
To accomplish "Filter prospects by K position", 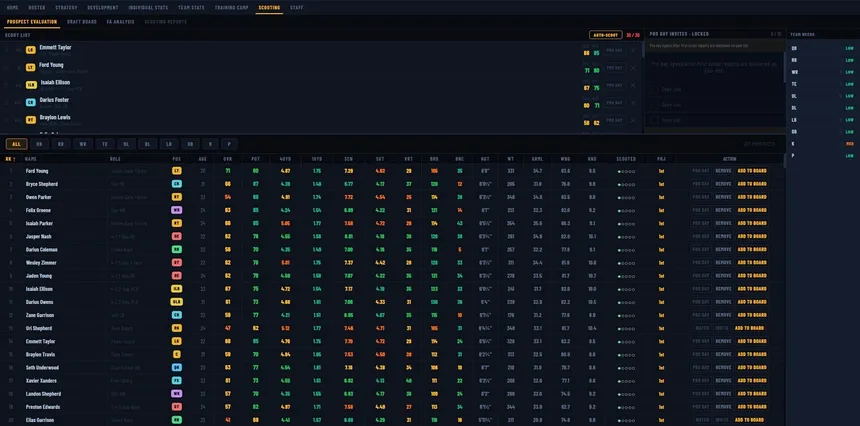I will [210, 144].
